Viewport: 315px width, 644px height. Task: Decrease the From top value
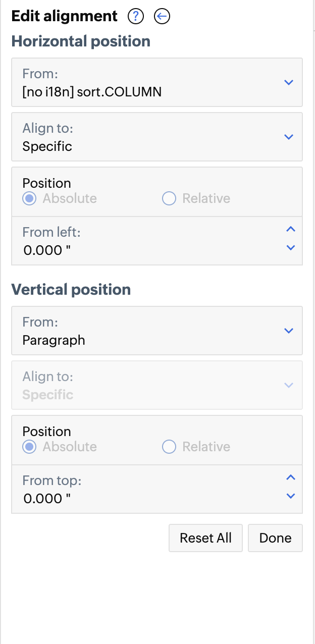(x=290, y=496)
